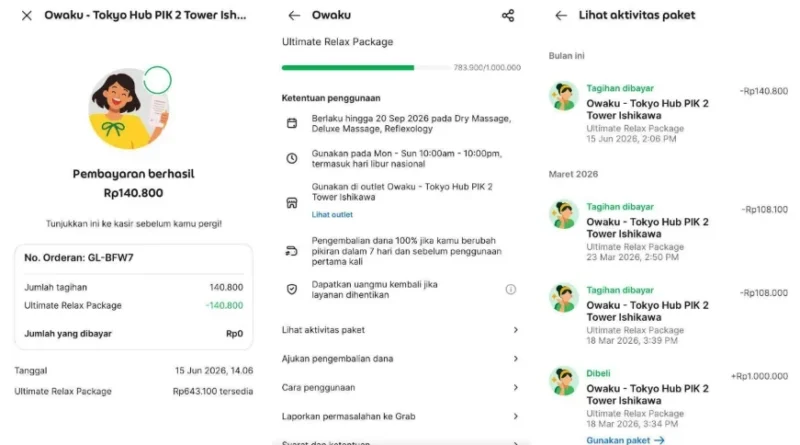Tap avatar of the Rp108.000 transaction
The height and width of the screenshot is (445, 800).
pyautogui.click(x=563, y=298)
